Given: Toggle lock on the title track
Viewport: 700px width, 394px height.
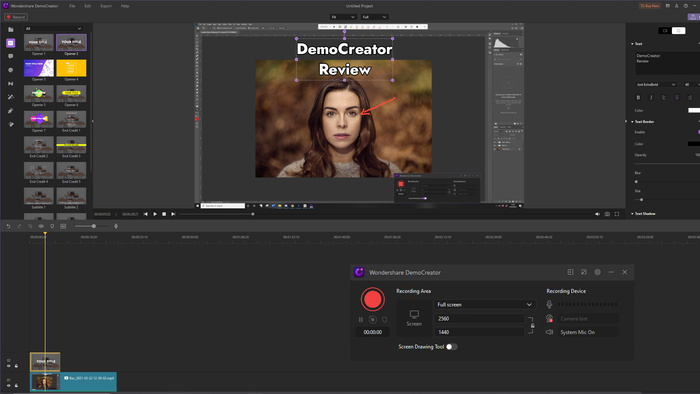Looking at the screenshot, I should pyautogui.click(x=17, y=366).
